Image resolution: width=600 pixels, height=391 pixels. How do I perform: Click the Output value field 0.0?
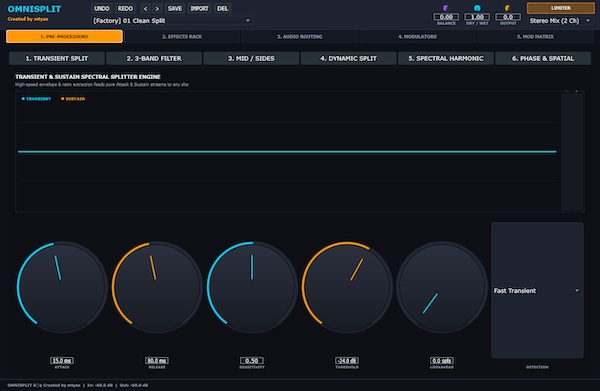click(508, 17)
